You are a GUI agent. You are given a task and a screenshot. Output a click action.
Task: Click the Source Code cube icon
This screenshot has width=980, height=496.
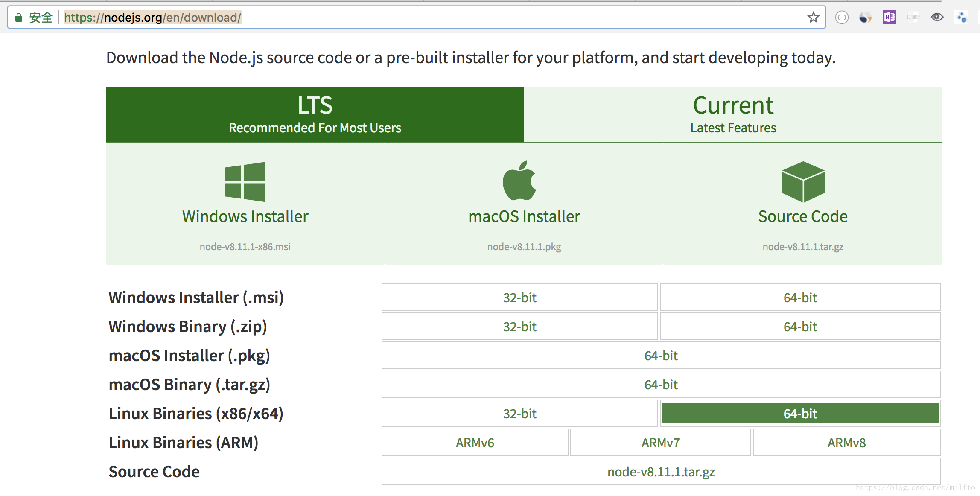tap(803, 182)
